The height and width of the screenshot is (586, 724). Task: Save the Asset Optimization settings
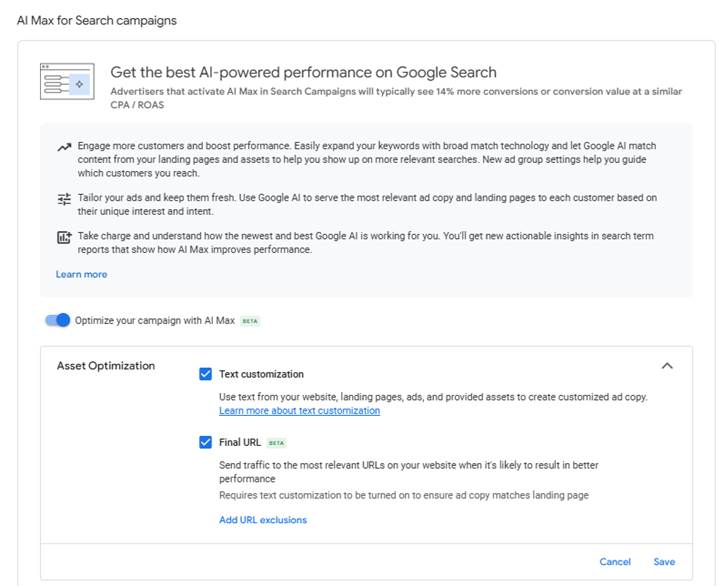coord(664,562)
